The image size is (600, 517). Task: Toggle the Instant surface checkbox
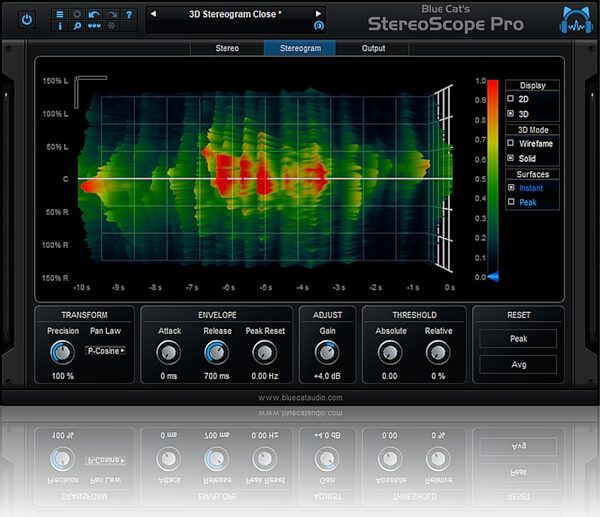(511, 188)
